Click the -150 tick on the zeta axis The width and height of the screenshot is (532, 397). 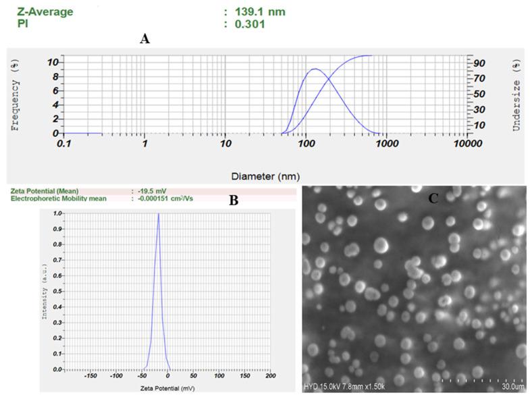pos(90,376)
